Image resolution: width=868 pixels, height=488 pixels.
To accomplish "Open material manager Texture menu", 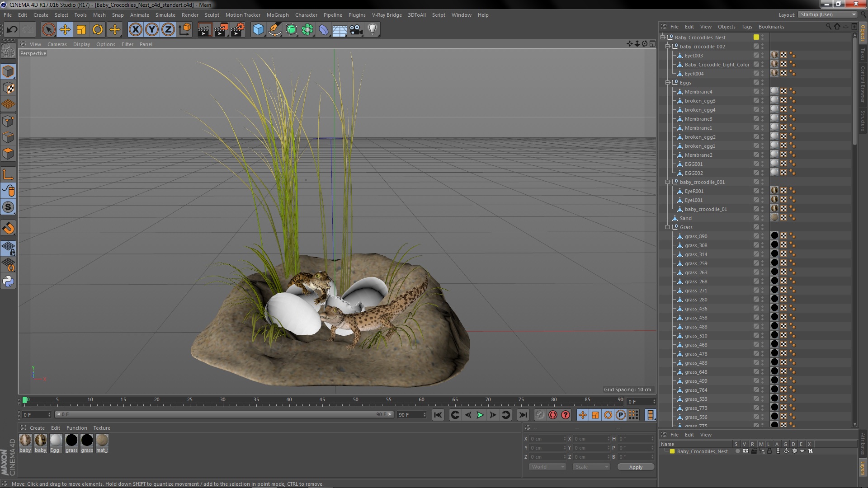I will [x=102, y=428].
